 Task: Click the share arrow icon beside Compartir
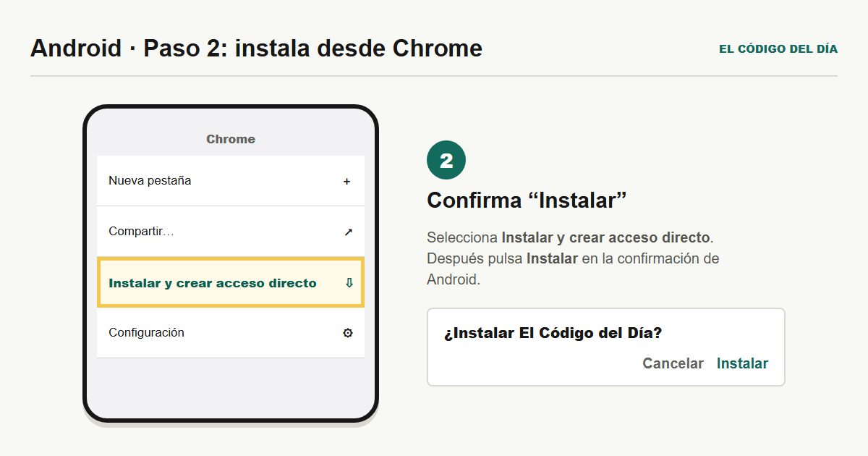tap(348, 232)
